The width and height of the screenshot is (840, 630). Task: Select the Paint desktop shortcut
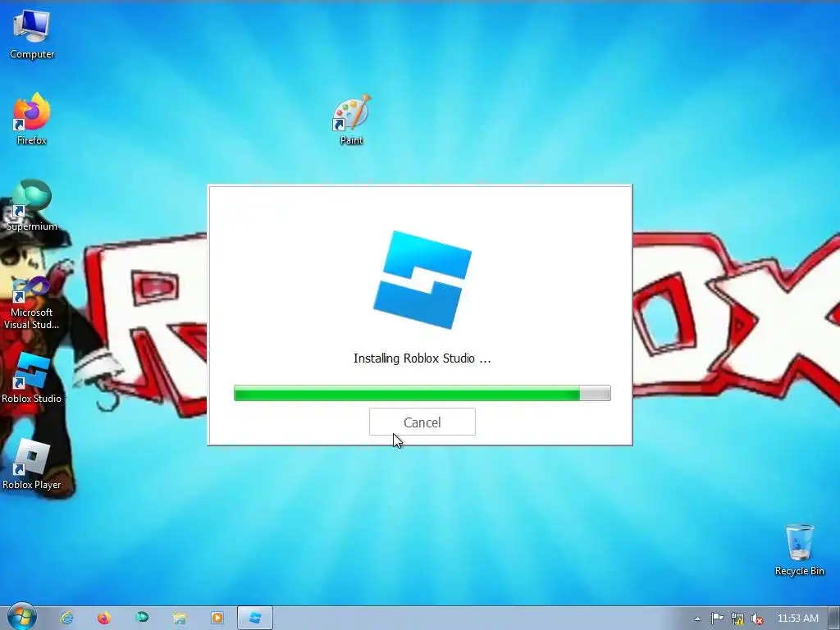pos(351,120)
